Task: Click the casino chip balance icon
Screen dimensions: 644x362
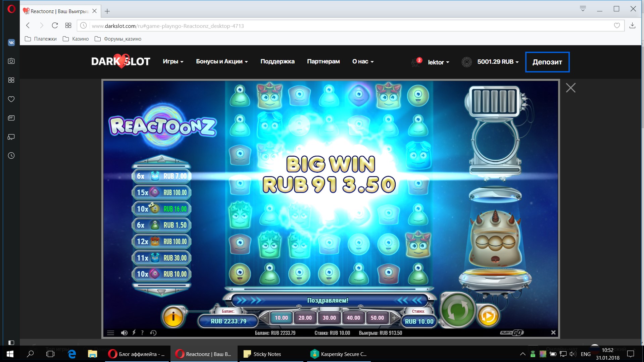Action: pos(467,62)
